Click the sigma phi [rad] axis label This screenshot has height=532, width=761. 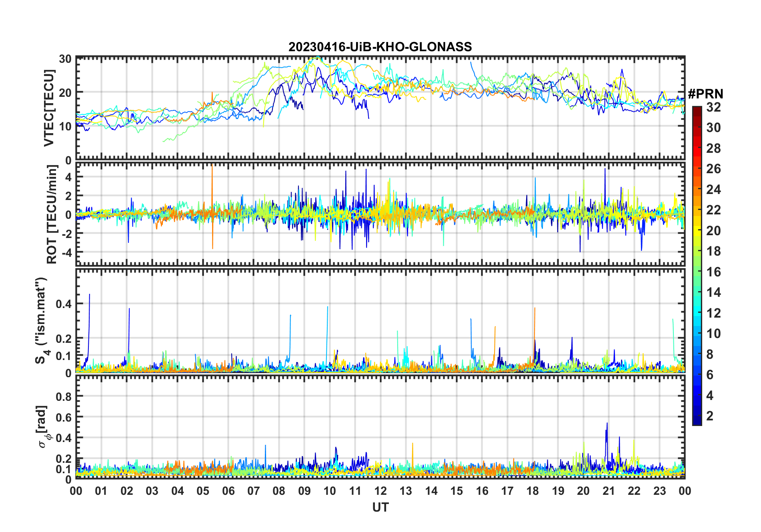pos(43,426)
